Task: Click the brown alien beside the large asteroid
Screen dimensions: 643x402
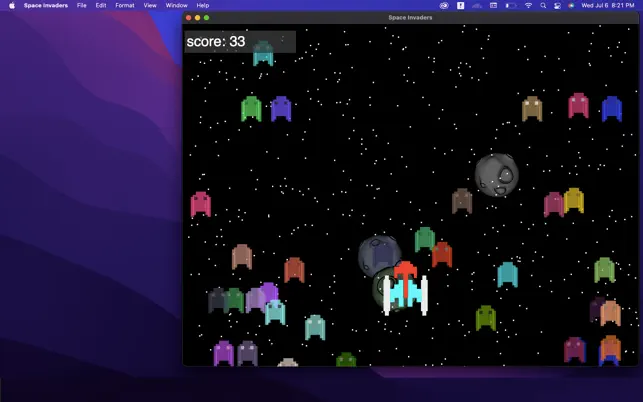Action: point(462,201)
